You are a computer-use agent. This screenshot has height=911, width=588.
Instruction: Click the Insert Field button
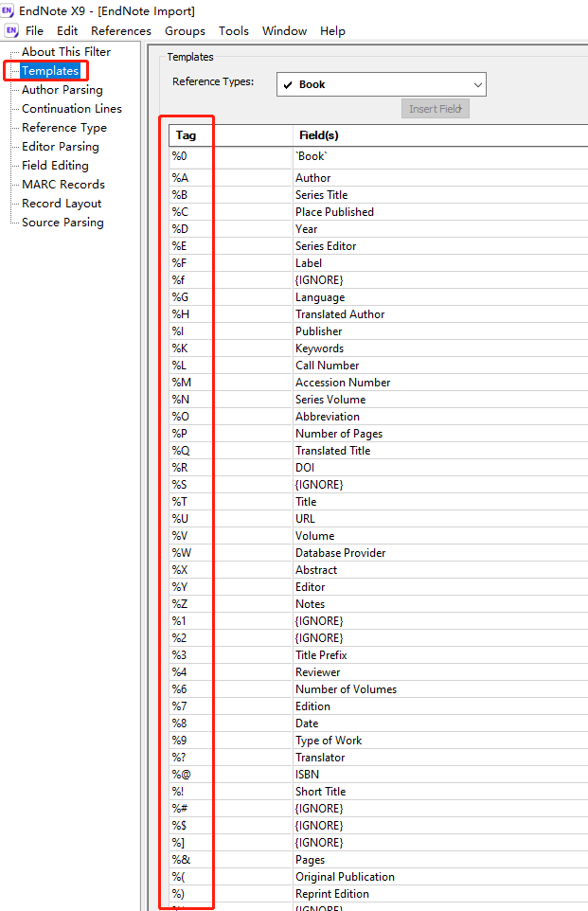coord(436,109)
